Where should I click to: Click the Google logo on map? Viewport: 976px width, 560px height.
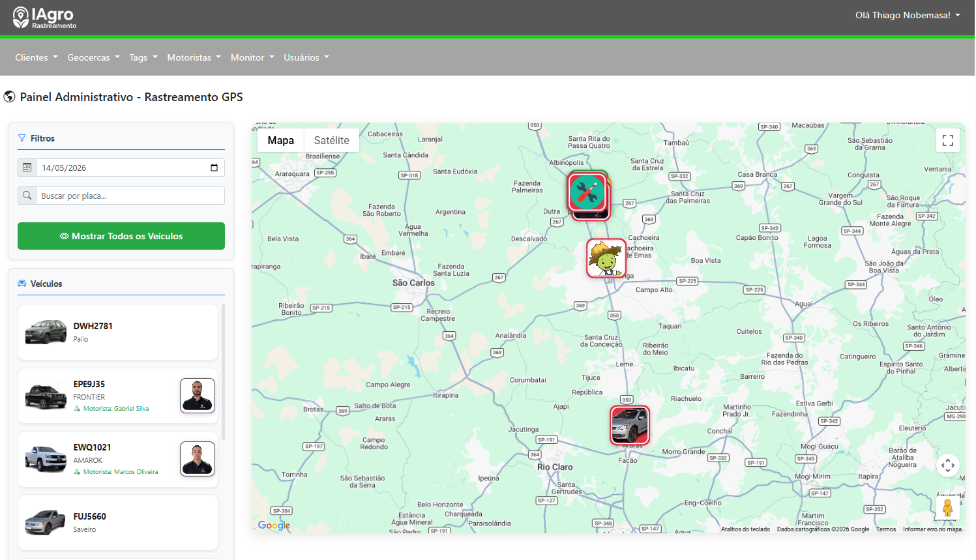274,525
